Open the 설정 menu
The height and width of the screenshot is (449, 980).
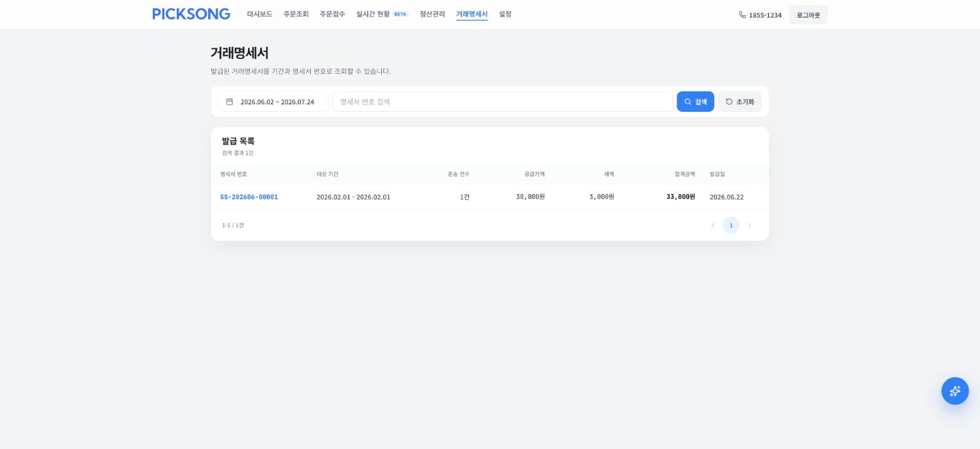click(x=505, y=14)
